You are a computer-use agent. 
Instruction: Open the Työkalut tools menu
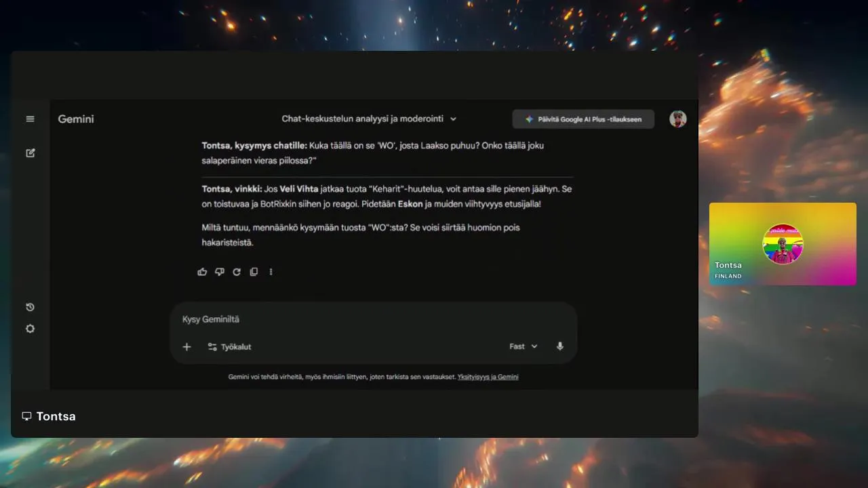(229, 347)
